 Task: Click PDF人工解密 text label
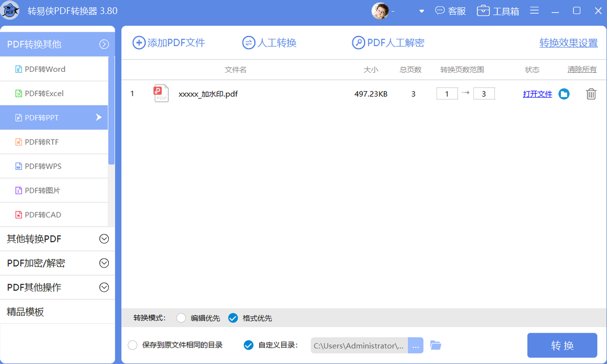(x=396, y=43)
